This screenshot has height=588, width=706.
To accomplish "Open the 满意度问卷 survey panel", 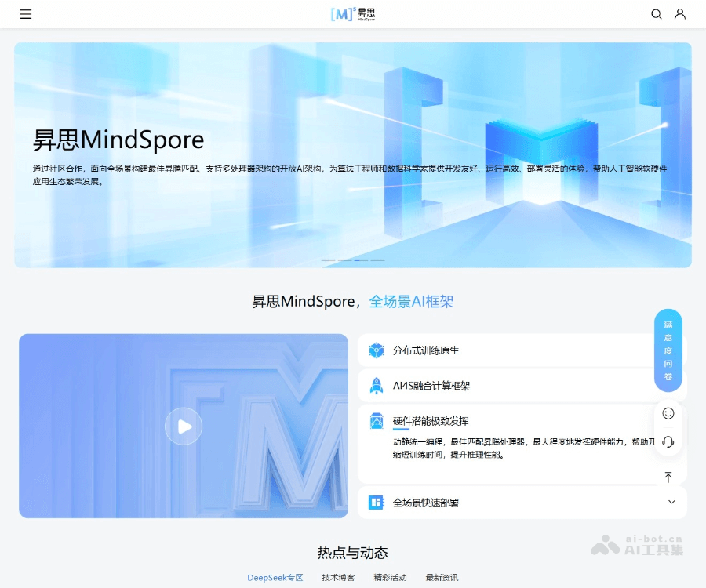I will [x=668, y=350].
